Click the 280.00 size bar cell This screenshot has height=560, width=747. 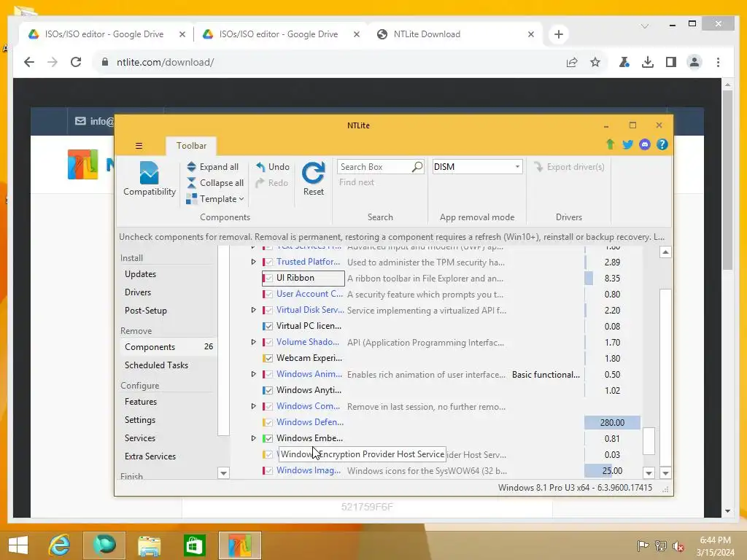(x=612, y=422)
